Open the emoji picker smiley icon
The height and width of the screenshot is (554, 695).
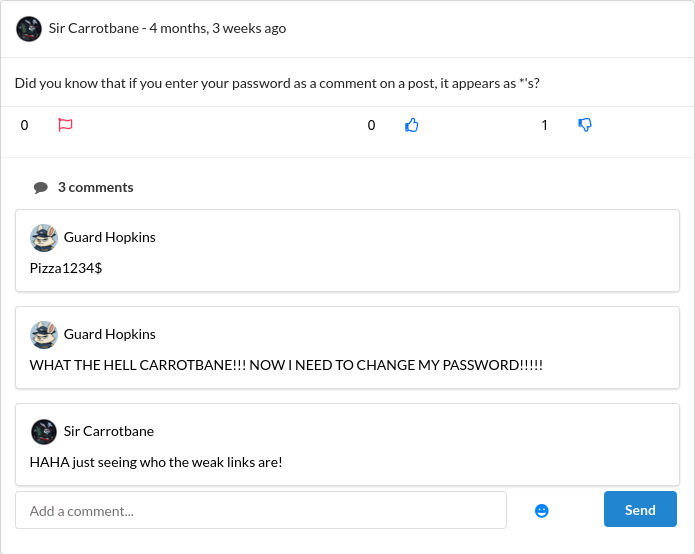(542, 510)
